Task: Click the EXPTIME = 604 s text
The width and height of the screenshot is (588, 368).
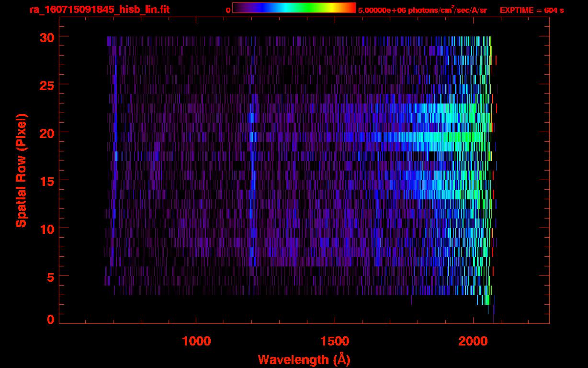Action: tap(531, 10)
